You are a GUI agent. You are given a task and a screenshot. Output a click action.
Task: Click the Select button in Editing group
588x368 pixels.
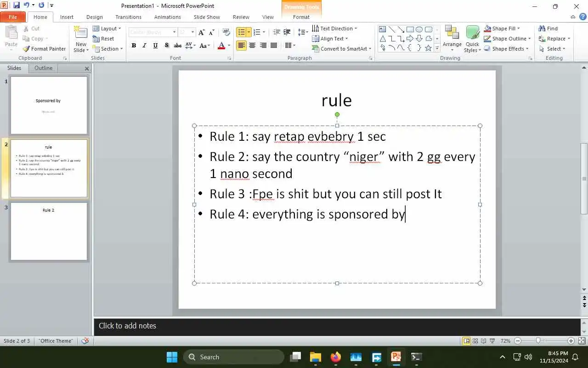click(552, 49)
